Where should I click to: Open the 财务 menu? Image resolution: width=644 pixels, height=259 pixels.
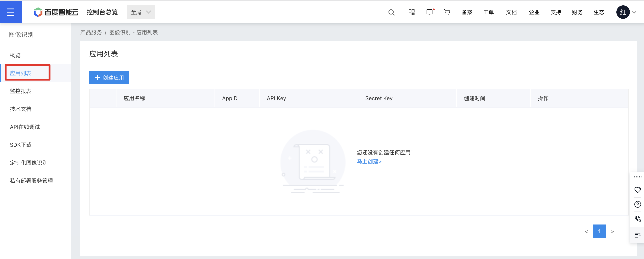pyautogui.click(x=577, y=12)
